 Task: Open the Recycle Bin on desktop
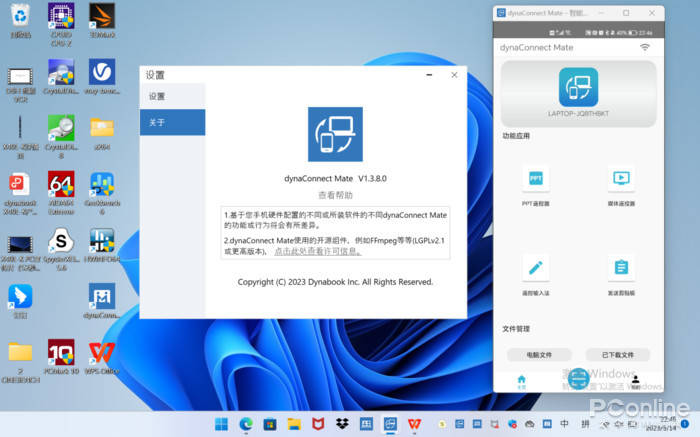pos(20,22)
